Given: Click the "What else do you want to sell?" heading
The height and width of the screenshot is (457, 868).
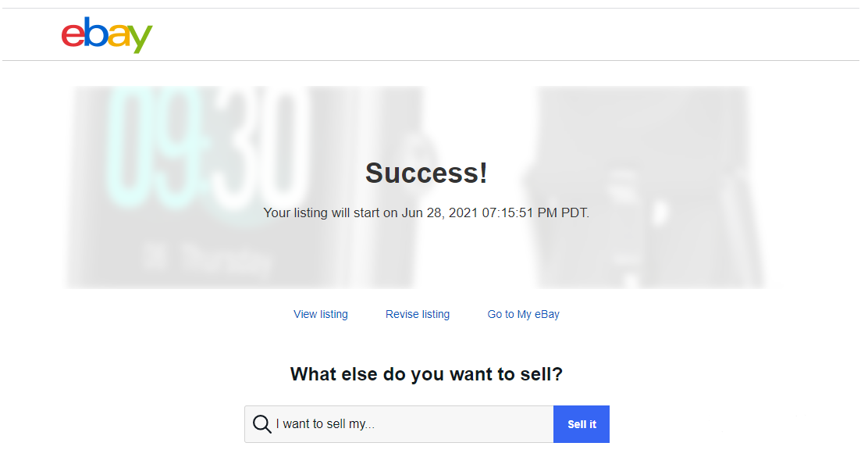Looking at the screenshot, I should pyautogui.click(x=426, y=374).
